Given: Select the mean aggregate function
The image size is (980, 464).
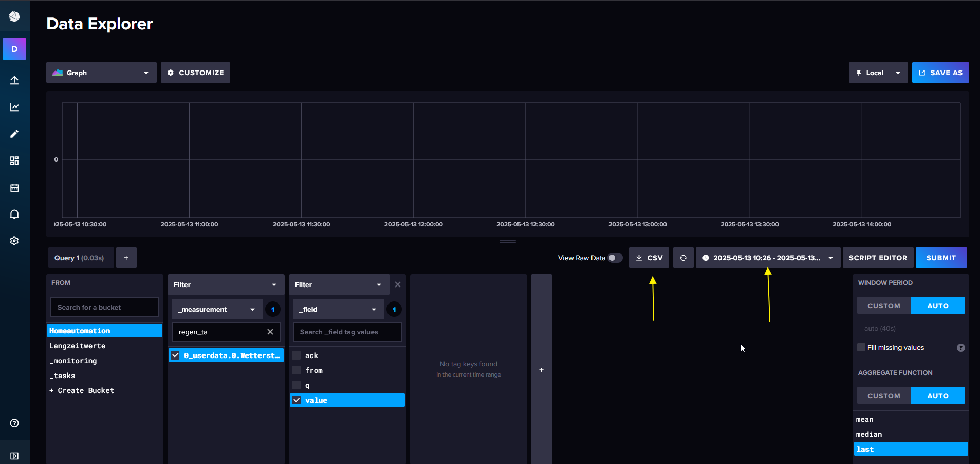Looking at the screenshot, I should pyautogui.click(x=911, y=419).
